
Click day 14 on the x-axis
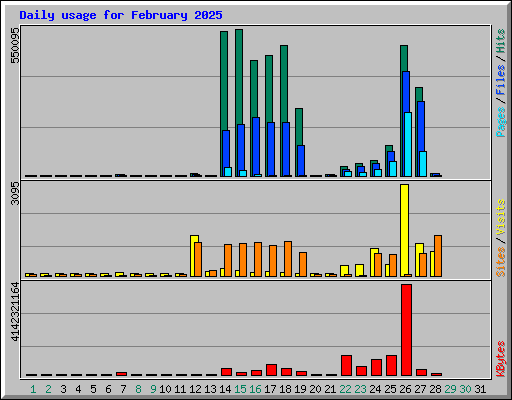pyautogui.click(x=225, y=389)
